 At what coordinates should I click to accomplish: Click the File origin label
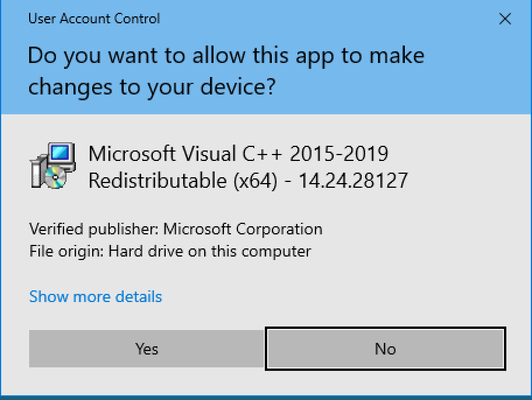click(x=66, y=251)
